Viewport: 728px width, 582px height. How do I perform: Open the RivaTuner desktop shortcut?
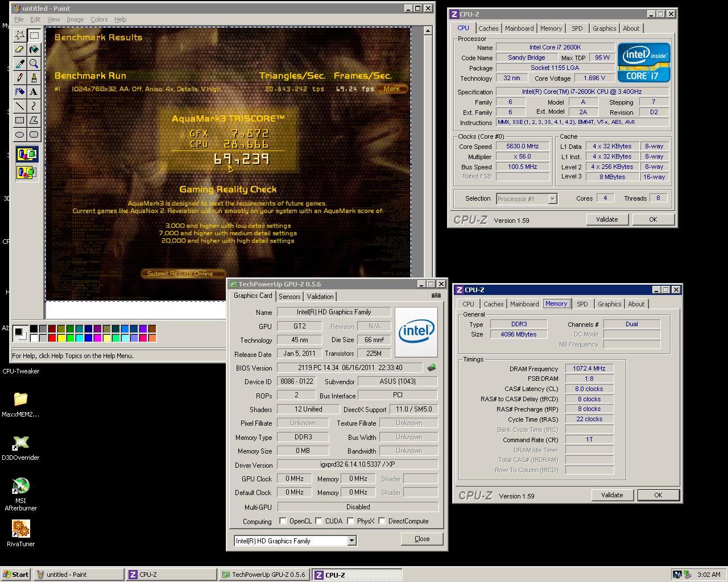coord(20,533)
